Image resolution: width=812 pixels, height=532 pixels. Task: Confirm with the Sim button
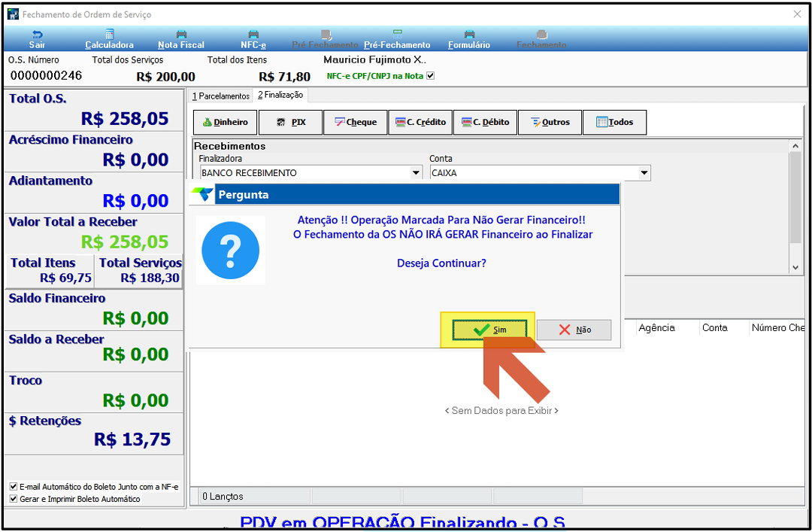coord(489,330)
